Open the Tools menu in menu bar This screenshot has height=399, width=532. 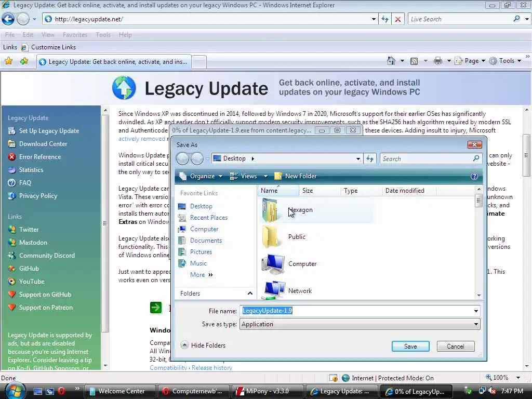pos(103,35)
